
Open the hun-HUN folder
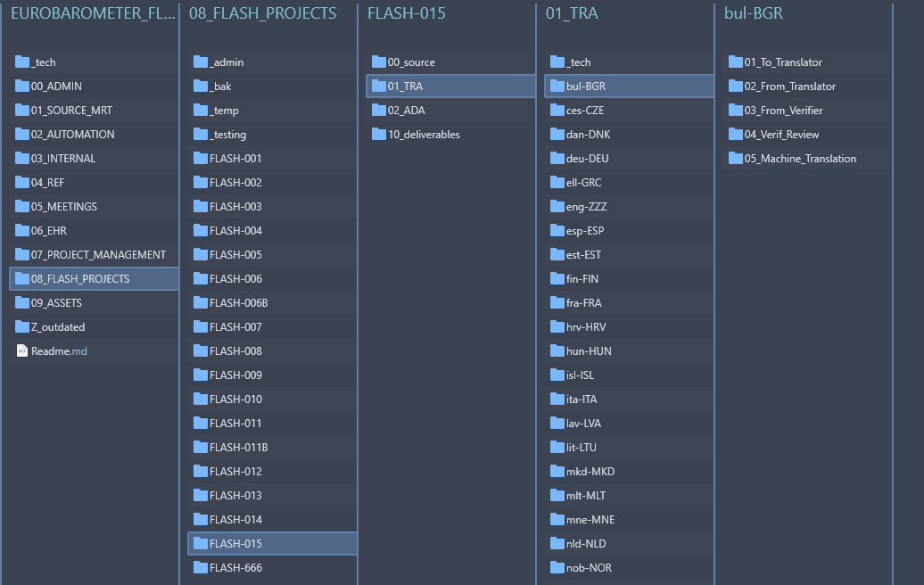[x=630, y=351]
